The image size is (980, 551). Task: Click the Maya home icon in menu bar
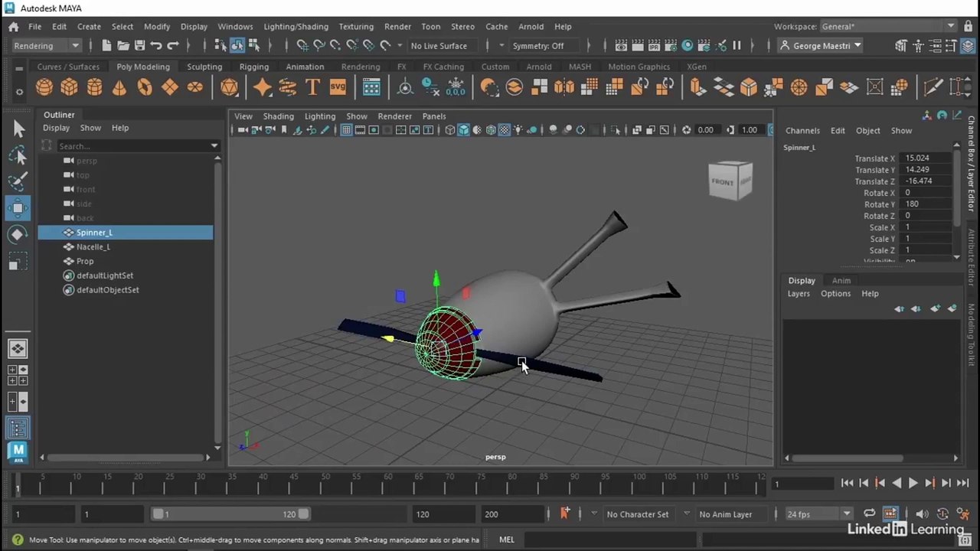pyautogui.click(x=14, y=27)
